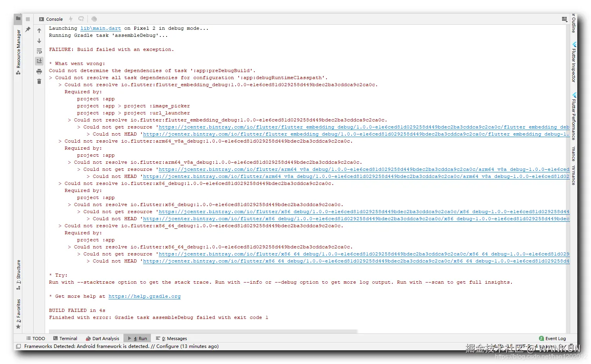This screenshot has width=591, height=364.
Task: Clear all console output with the trash icon
Action: (x=39, y=81)
